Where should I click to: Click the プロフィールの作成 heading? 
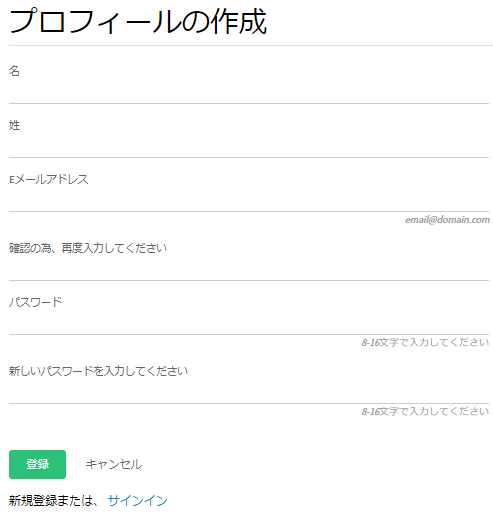(138, 22)
